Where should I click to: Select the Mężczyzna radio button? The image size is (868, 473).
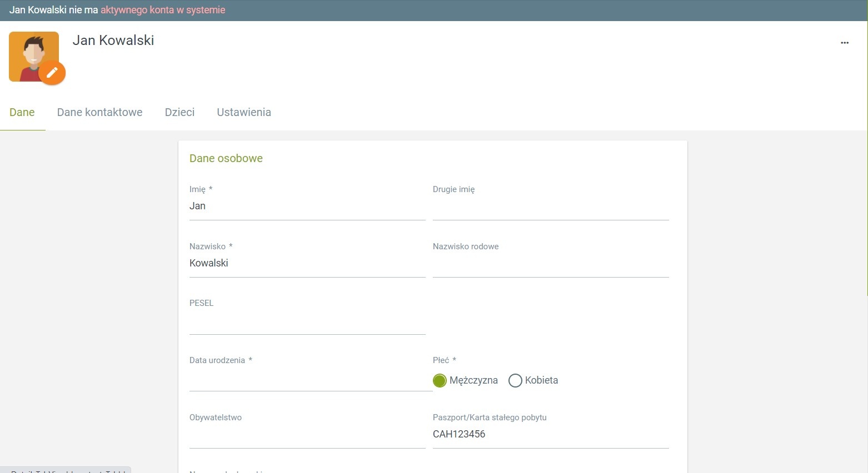tap(440, 380)
